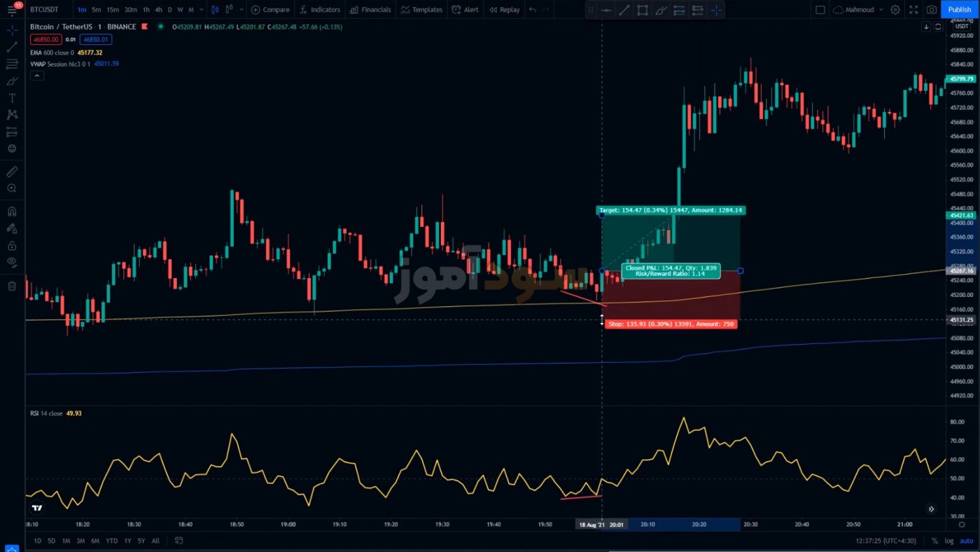This screenshot has height=552, width=980.
Task: Toggle stay in drawing mode
Action: [x=12, y=228]
